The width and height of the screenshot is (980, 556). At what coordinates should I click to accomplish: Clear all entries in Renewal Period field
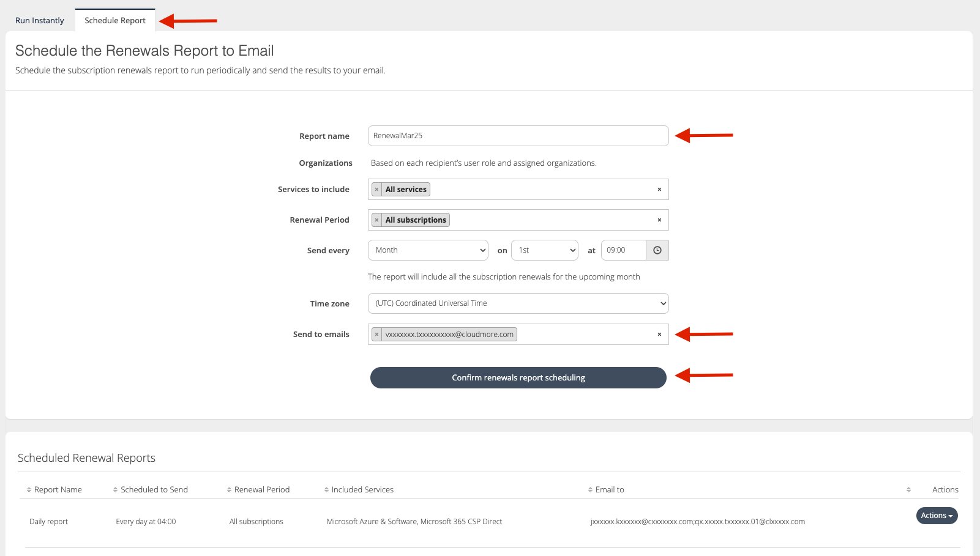[x=659, y=220]
